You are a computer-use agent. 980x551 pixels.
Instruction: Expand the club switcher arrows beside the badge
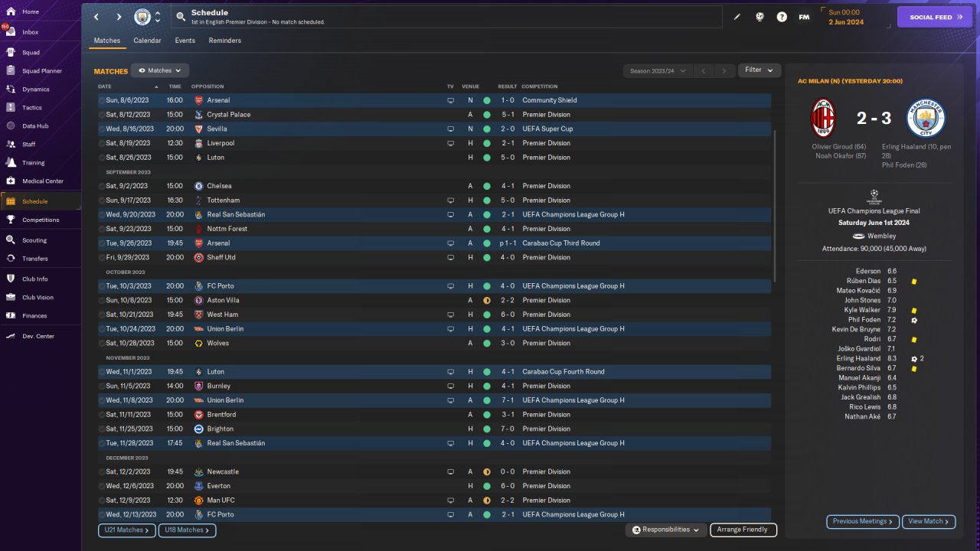click(x=158, y=17)
